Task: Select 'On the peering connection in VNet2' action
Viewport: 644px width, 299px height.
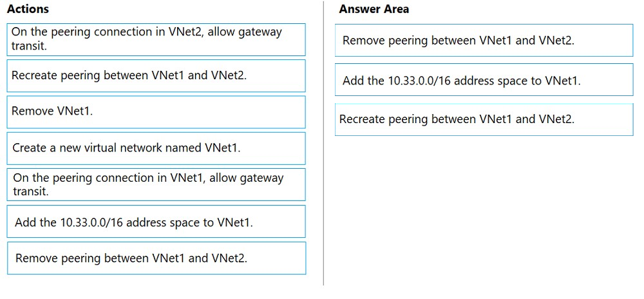Action: tap(156, 39)
